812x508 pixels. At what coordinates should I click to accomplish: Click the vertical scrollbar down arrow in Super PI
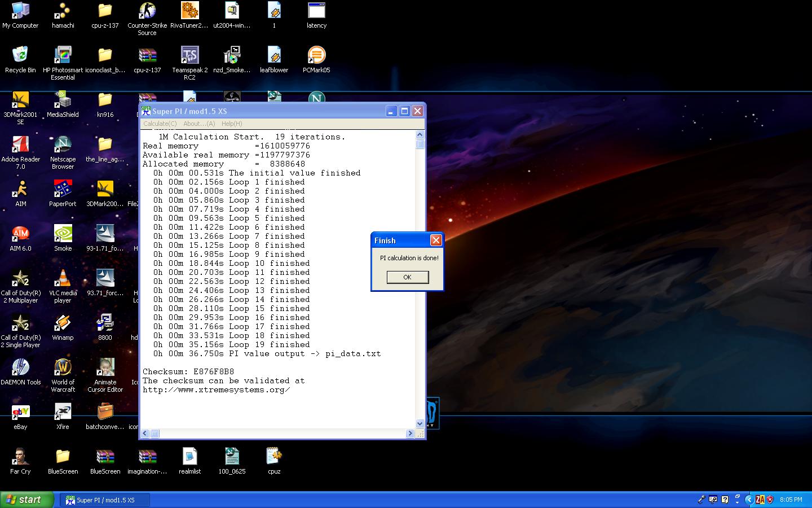coord(420,423)
